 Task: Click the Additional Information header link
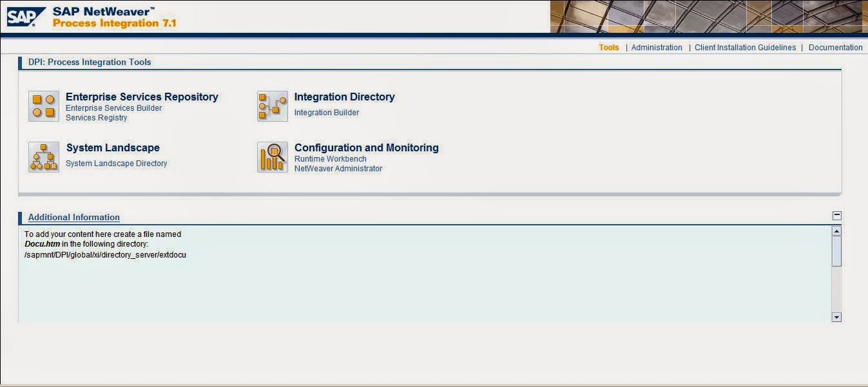click(74, 218)
